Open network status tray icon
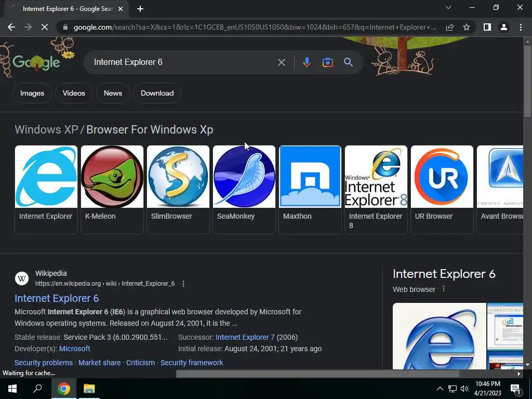 tap(453, 389)
